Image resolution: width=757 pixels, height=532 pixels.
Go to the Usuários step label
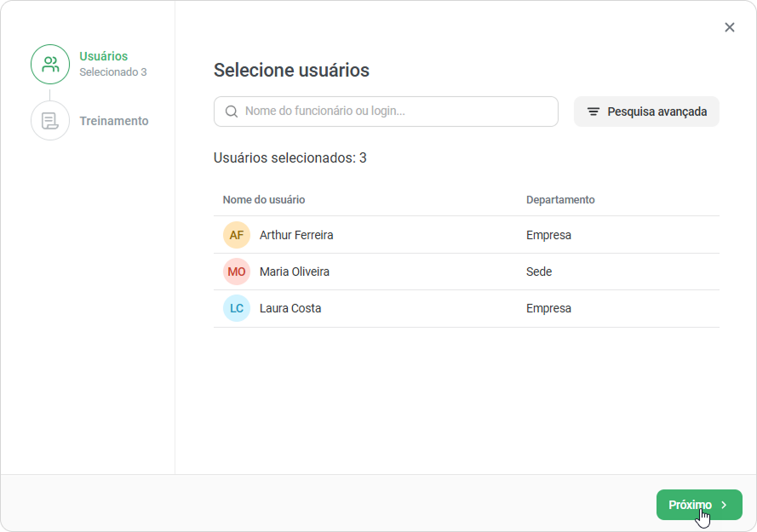(x=104, y=56)
